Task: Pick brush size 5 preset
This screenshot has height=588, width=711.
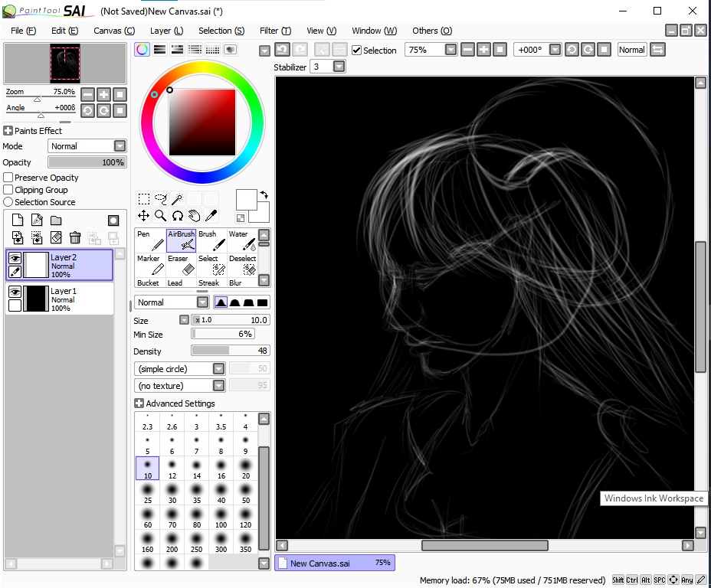Action: [147, 444]
